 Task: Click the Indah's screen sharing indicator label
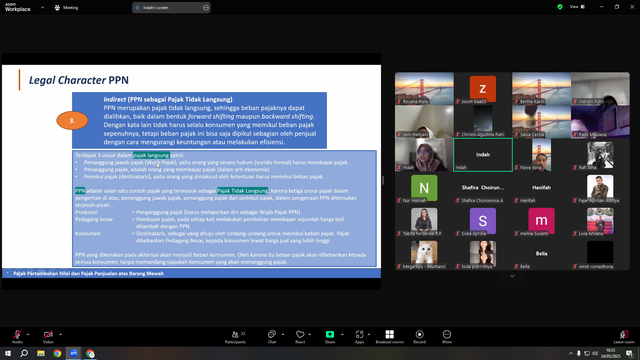click(156, 7)
